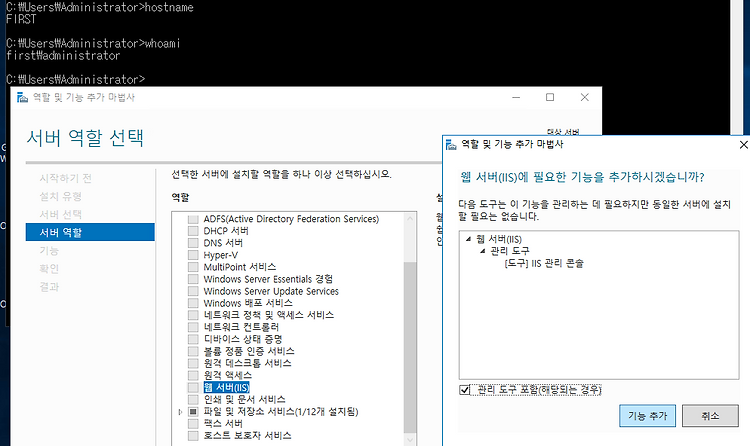
Task: Click the roles list scroll-down arrow
Action: tap(410, 439)
